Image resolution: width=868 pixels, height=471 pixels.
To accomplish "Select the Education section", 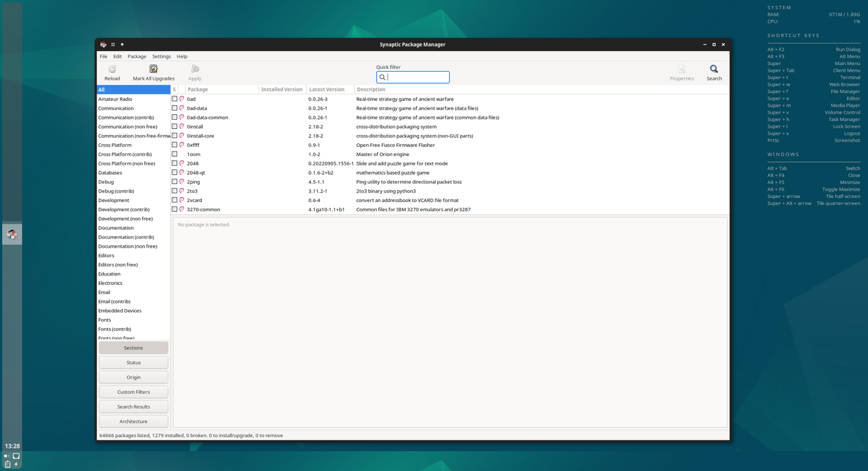I will click(x=134, y=274).
